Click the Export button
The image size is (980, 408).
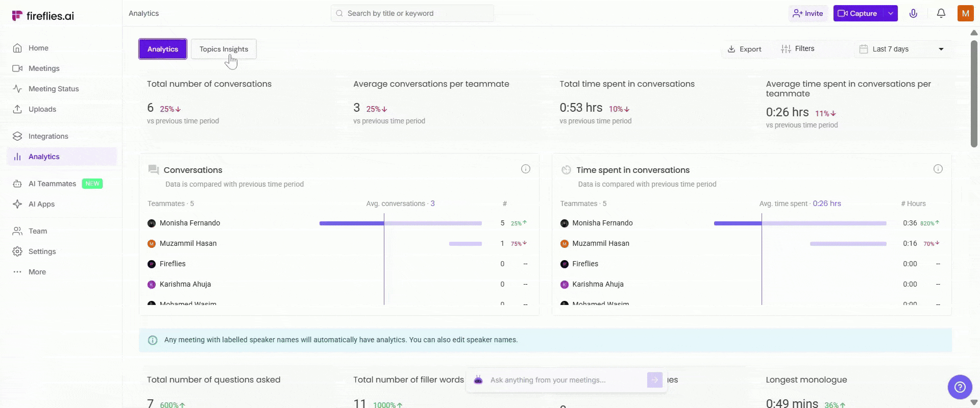(x=744, y=49)
